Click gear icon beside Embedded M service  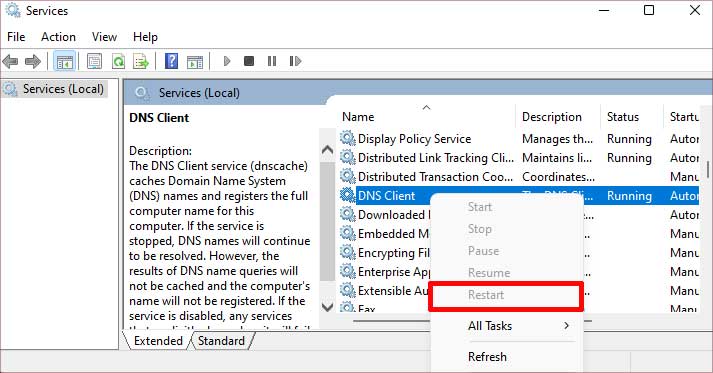click(347, 233)
